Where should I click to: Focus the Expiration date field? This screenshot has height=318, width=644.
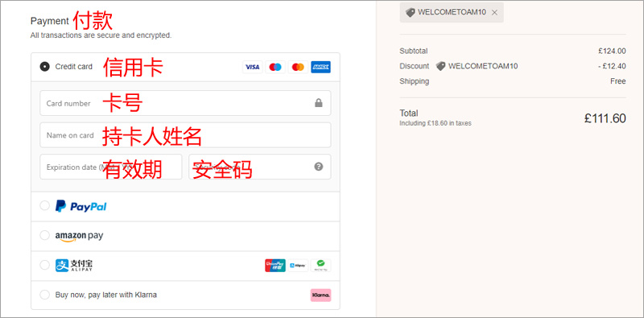coord(111,167)
